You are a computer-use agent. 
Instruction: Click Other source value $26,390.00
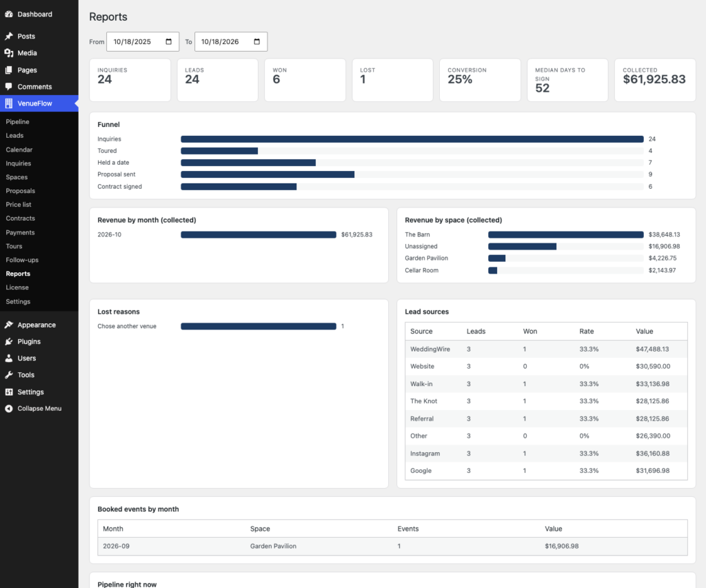(x=653, y=436)
